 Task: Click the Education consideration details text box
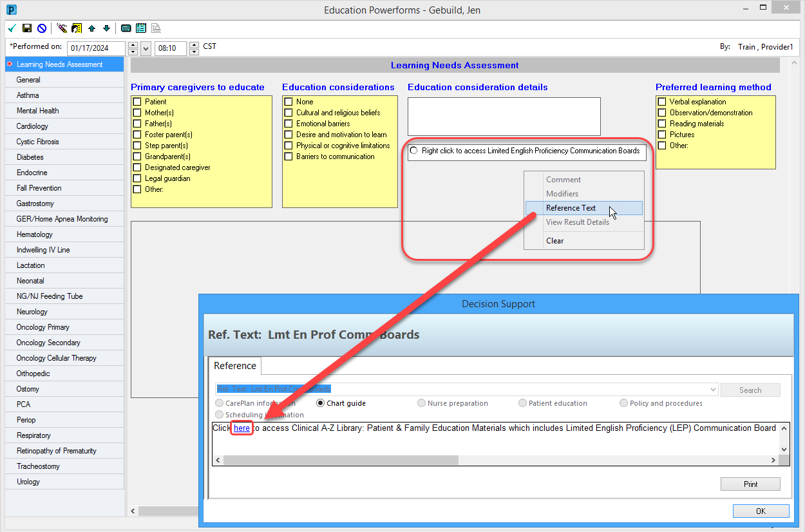[x=504, y=117]
